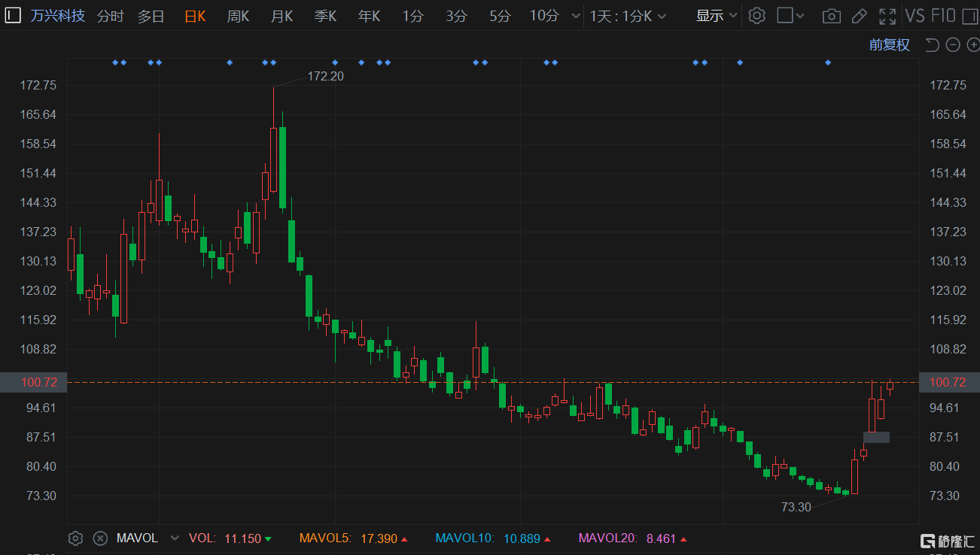
Task: Switch to the 10分 minute chart
Action: pos(544,16)
